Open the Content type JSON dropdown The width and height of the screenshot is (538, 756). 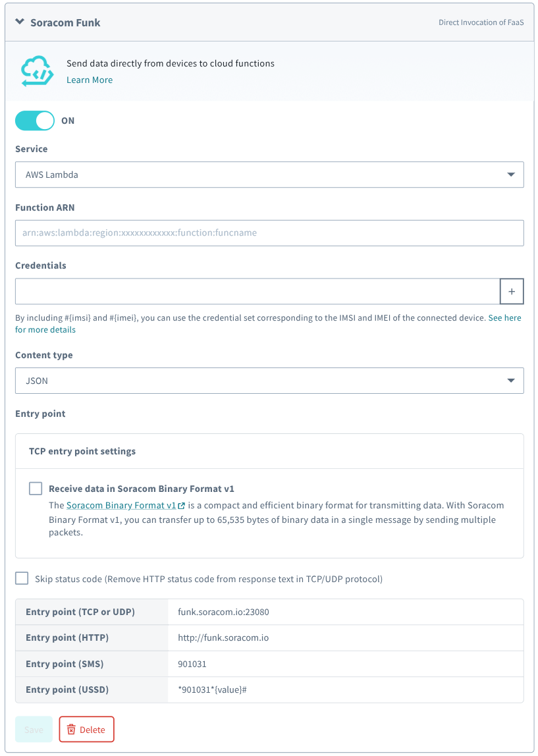[269, 381]
